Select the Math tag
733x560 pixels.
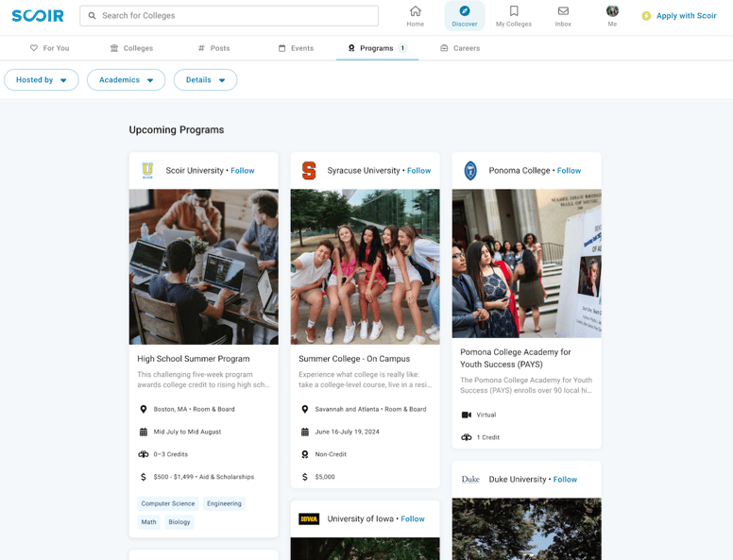(x=148, y=521)
